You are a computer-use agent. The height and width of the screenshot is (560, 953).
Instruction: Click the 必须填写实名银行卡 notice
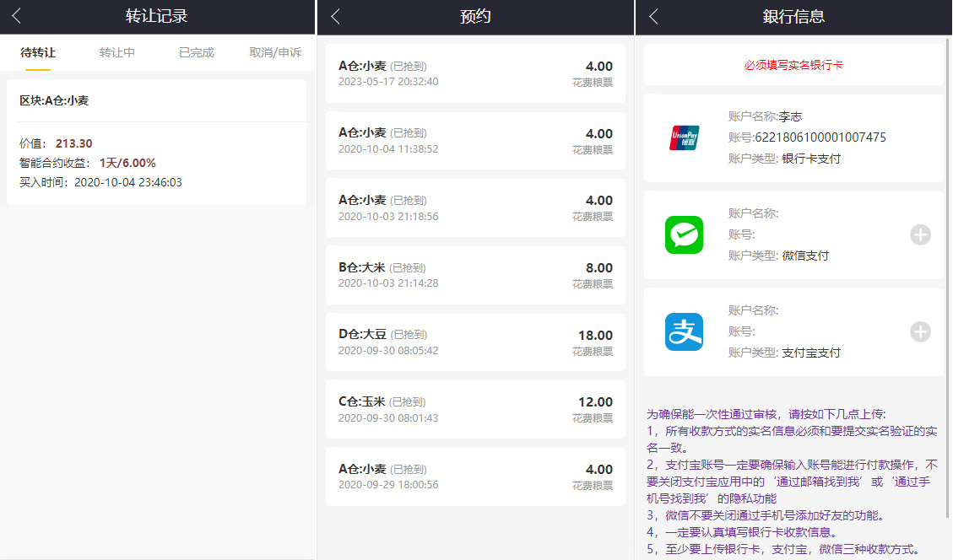point(793,65)
